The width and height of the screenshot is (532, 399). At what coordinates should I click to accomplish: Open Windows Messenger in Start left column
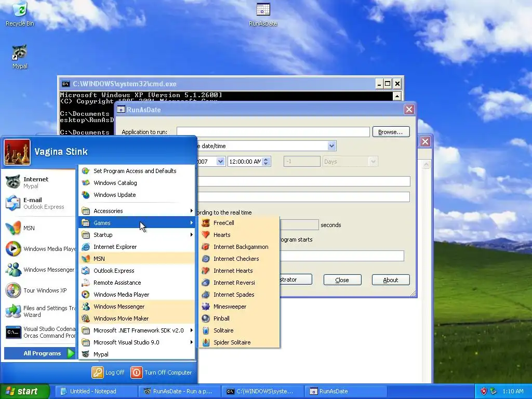coord(39,270)
